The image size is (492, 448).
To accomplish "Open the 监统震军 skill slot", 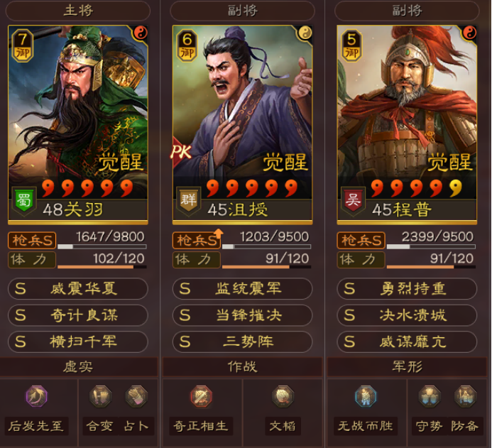I will point(242,288).
